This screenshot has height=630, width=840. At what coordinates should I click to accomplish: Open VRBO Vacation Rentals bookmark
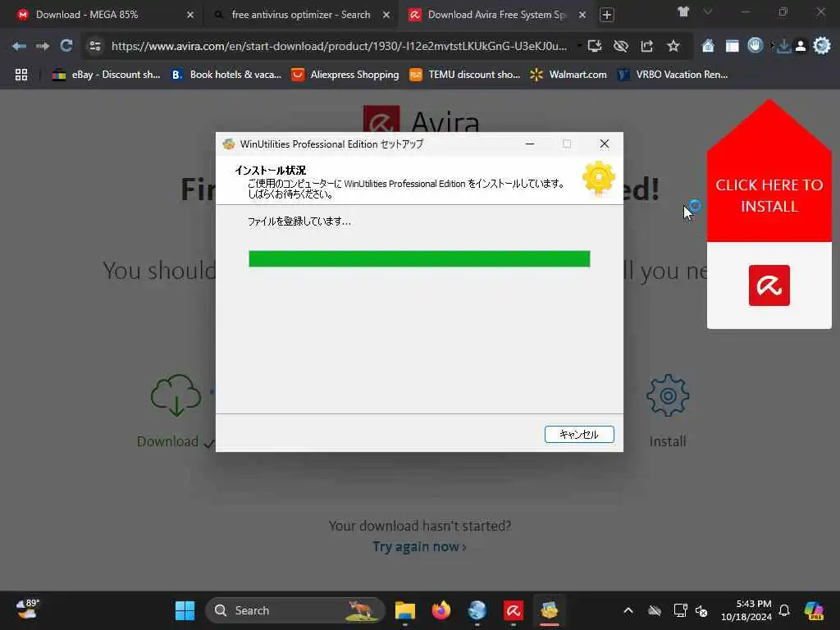coord(673,75)
